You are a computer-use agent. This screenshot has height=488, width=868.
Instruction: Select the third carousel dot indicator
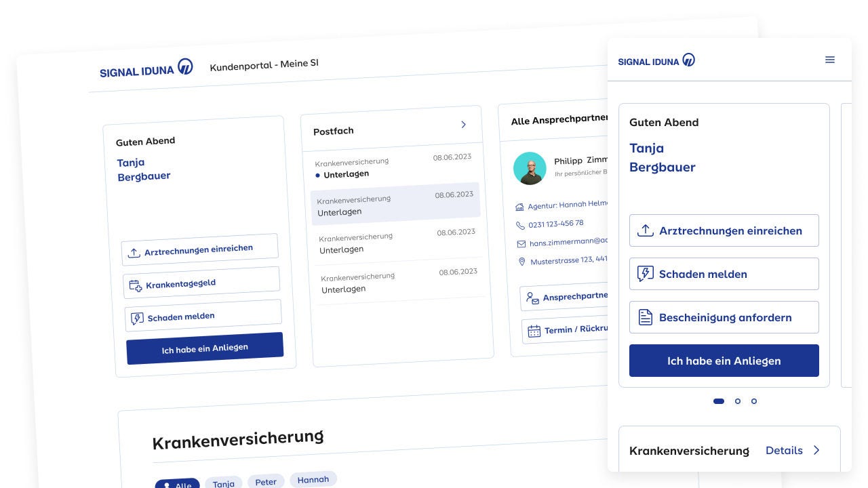(x=754, y=401)
